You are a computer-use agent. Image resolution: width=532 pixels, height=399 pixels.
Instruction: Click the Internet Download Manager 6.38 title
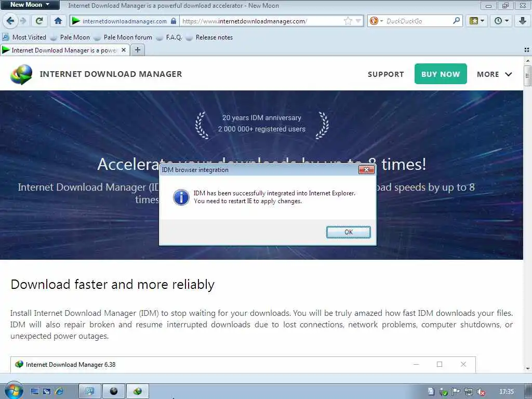71,364
